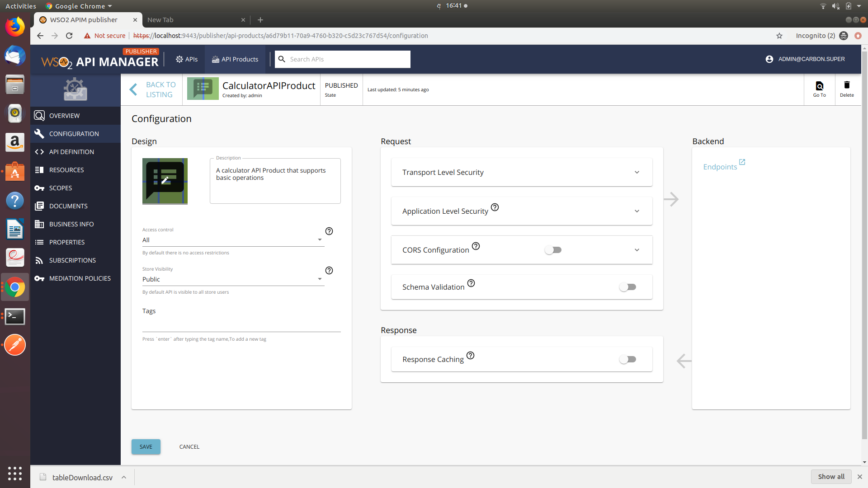Click the Store Visibility help icon
This screenshot has height=488, width=868.
click(x=329, y=270)
